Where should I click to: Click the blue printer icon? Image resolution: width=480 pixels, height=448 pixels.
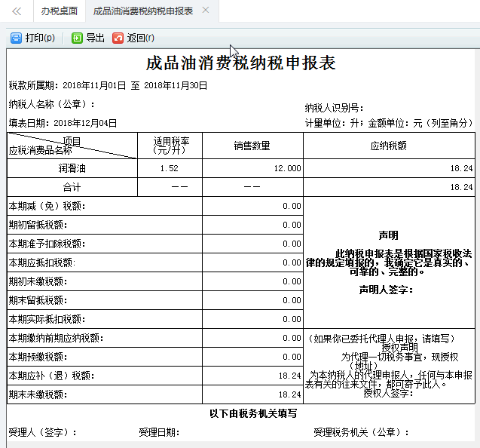16,38
